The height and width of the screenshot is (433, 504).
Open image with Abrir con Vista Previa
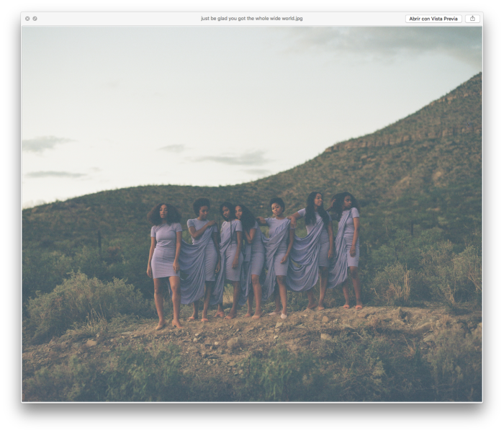433,18
